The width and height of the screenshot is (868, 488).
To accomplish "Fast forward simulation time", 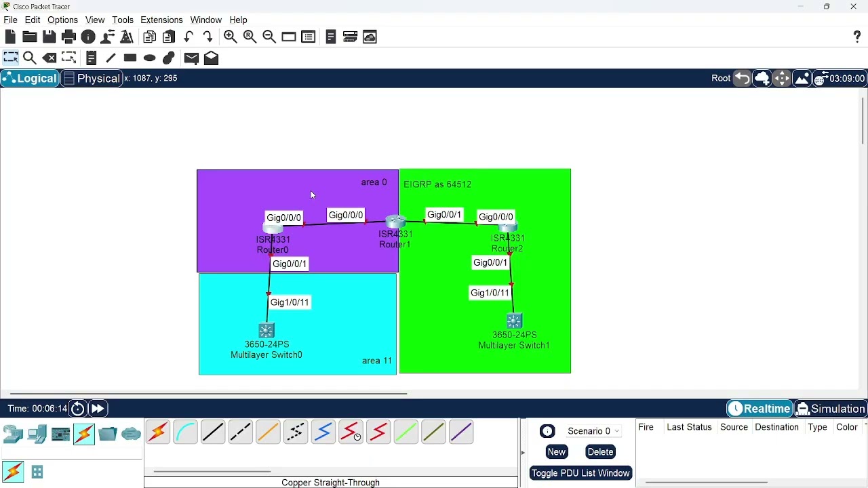I will point(98,409).
